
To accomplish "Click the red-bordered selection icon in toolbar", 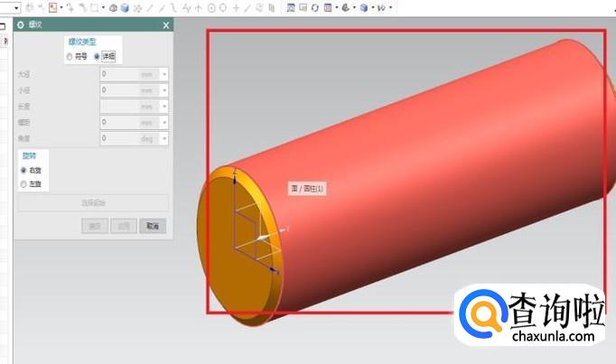I will pyautogui.click(x=52, y=7).
